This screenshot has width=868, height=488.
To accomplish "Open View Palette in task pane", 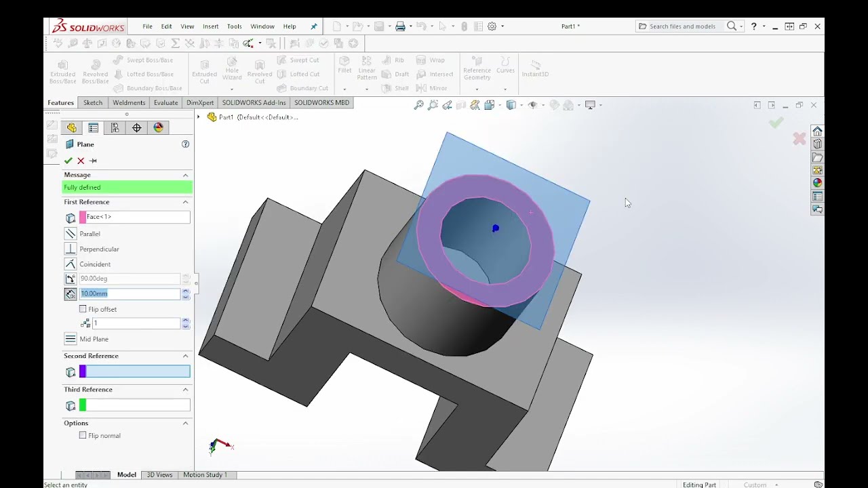I will [817, 170].
